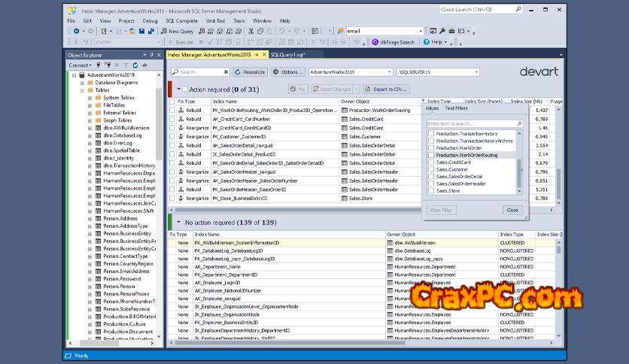
Task: Open the AdventureWorks2019 database dropdown
Action: pyautogui.click(x=389, y=71)
